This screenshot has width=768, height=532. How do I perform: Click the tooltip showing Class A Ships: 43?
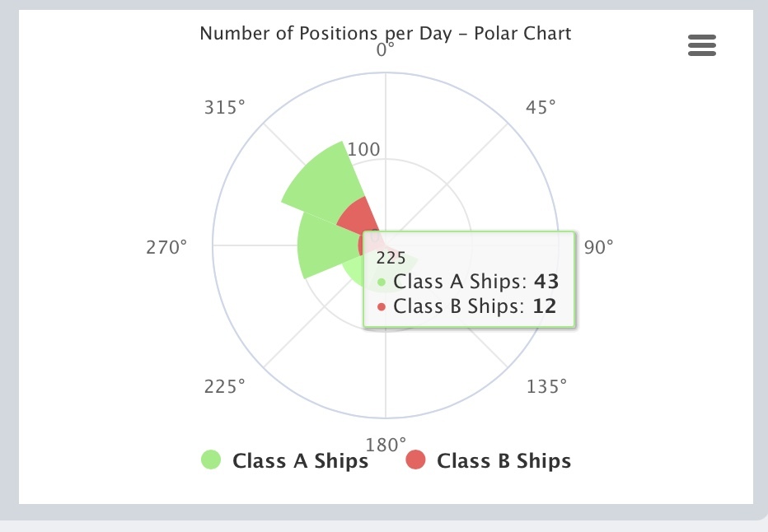click(469, 281)
